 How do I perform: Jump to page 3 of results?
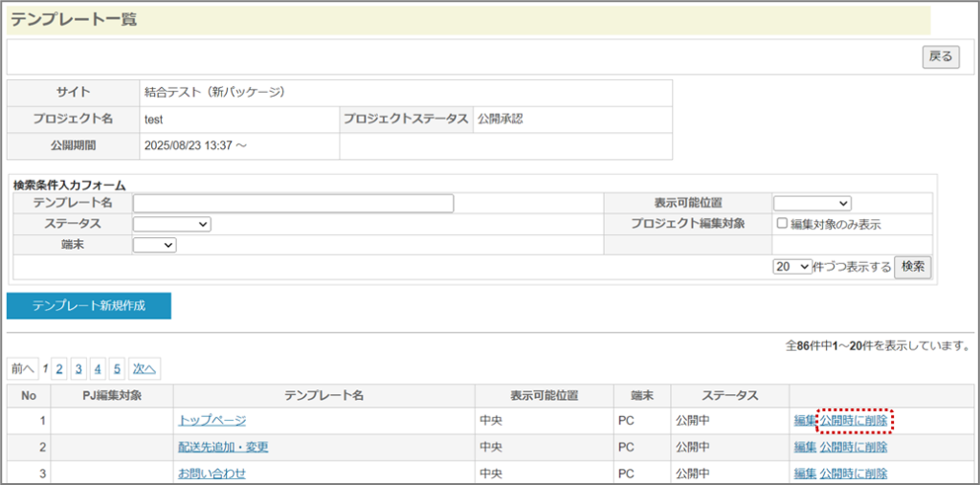[x=78, y=368]
